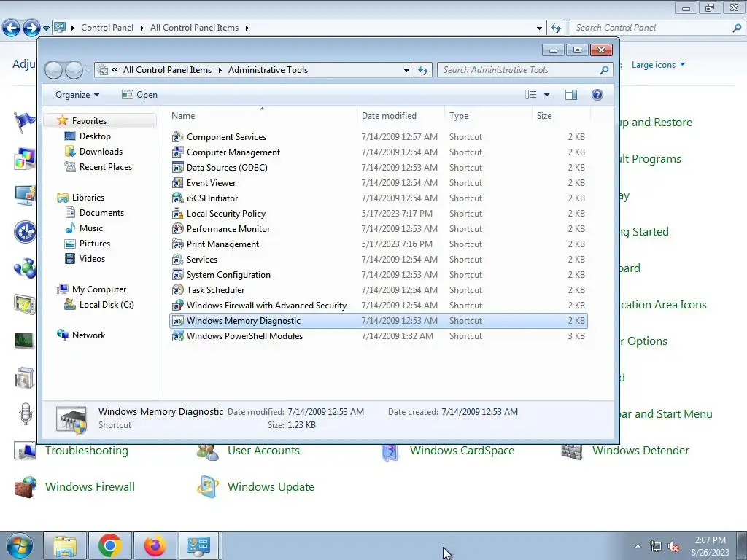Select Performance Monitor icon
The width and height of the screenshot is (747, 560).
pyautogui.click(x=178, y=228)
